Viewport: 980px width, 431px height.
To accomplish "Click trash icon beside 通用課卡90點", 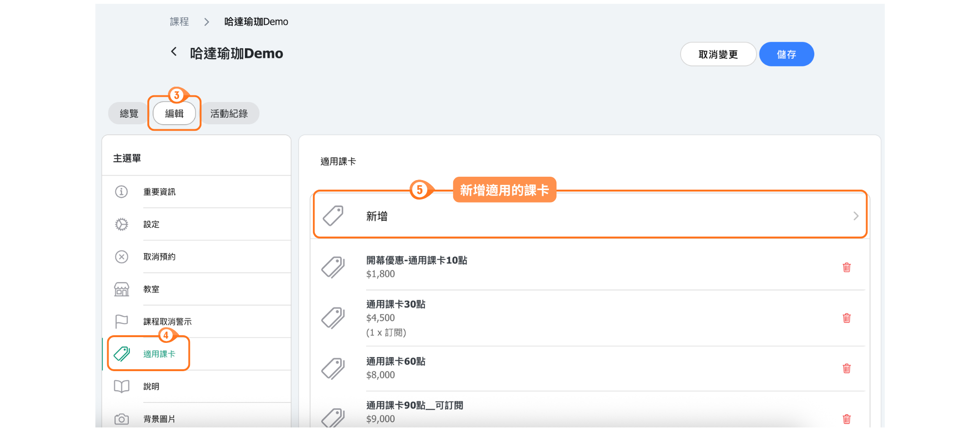I will coord(846,419).
